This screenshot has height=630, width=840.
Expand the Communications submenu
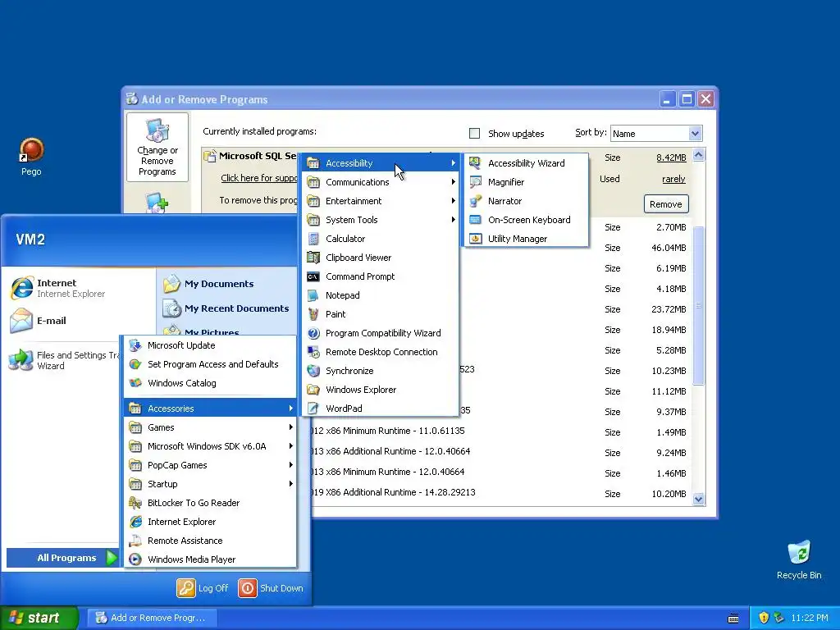pos(380,182)
